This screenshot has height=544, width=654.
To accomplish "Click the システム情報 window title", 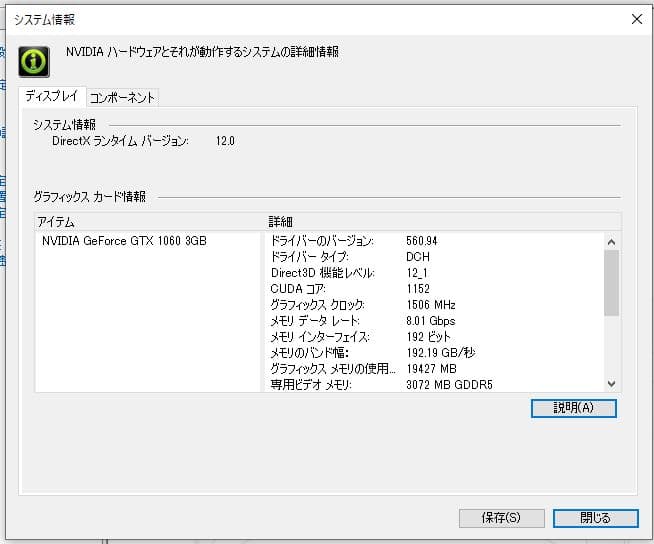I will click(x=44, y=20).
